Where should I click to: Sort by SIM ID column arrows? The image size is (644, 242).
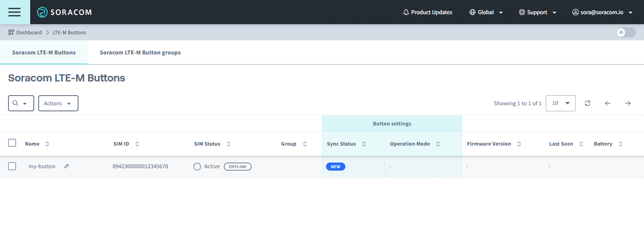[137, 144]
